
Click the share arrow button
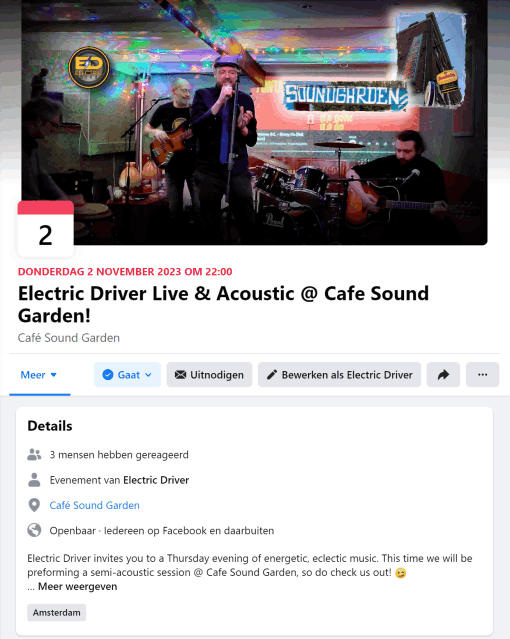point(443,375)
